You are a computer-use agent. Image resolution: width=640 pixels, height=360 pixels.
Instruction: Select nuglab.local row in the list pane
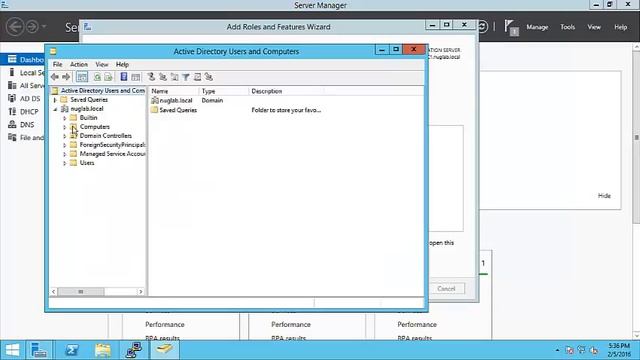coord(171,100)
